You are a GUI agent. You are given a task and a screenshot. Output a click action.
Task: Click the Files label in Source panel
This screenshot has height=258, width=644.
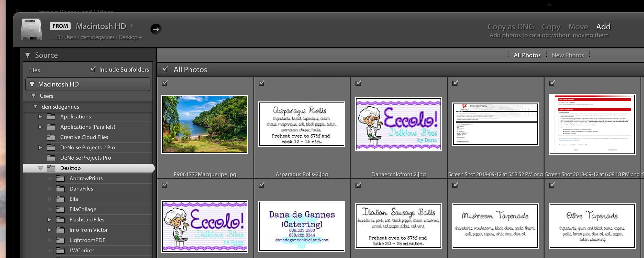(34, 70)
